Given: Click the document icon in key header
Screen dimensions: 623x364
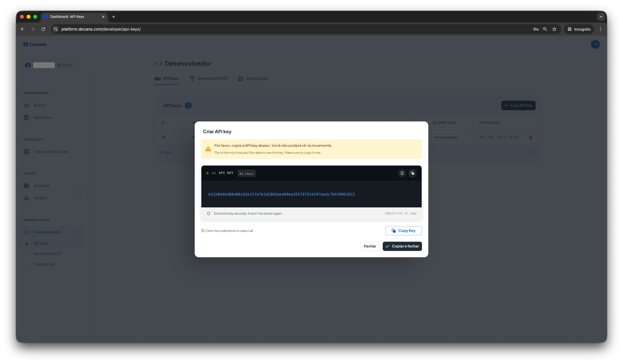Looking at the screenshot, I should pos(402,173).
